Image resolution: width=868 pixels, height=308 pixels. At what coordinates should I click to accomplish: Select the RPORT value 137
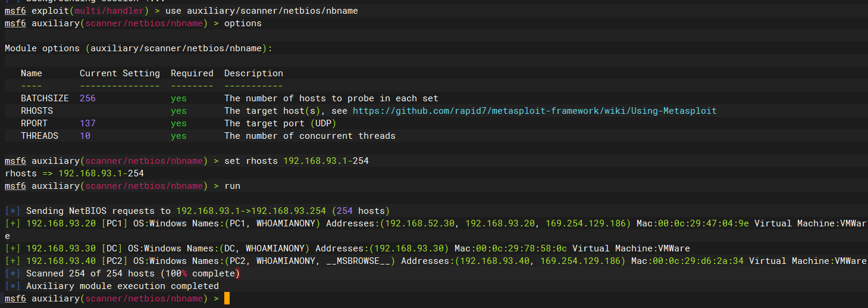tap(87, 123)
